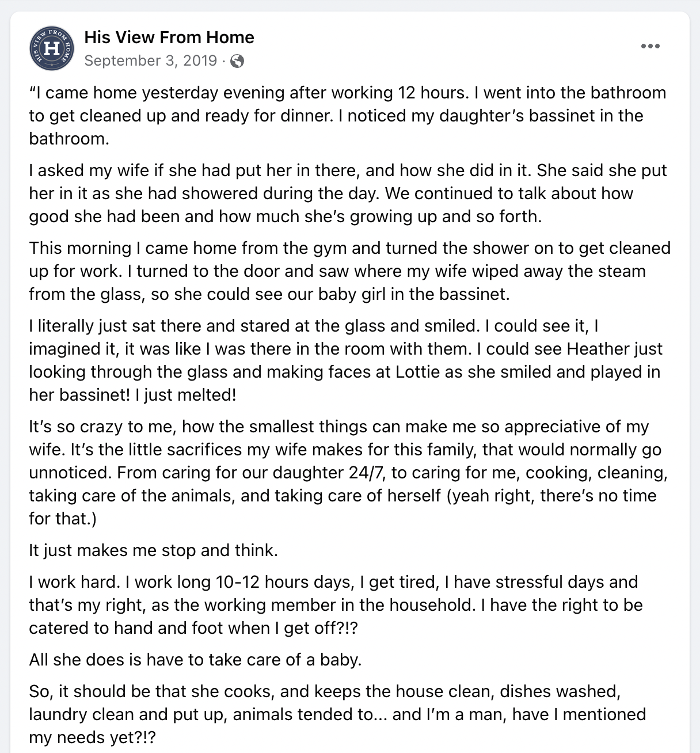Visit the His View From Home page name
The image size is (700, 753).
pyautogui.click(x=169, y=37)
